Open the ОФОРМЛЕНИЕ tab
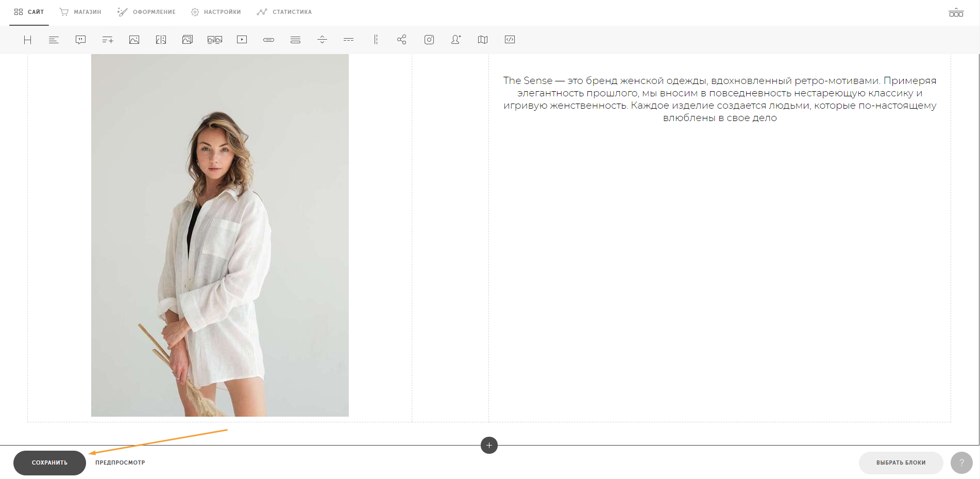The image size is (980, 479). (x=146, y=12)
